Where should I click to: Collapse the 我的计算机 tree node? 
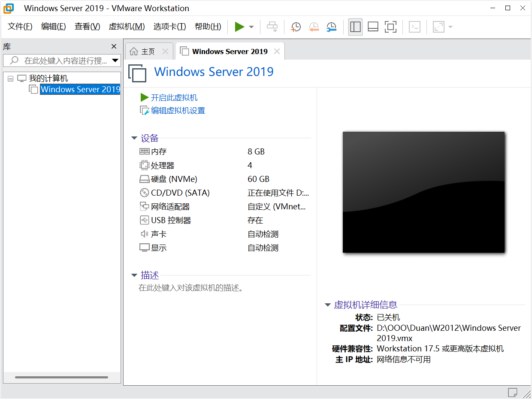9,78
